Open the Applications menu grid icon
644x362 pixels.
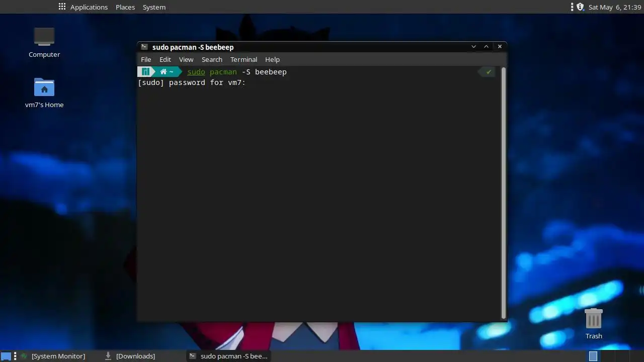pyautogui.click(x=62, y=7)
